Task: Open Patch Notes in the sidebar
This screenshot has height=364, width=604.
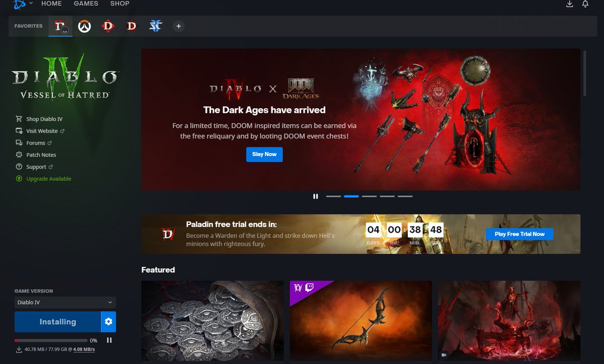Action: coord(36,155)
